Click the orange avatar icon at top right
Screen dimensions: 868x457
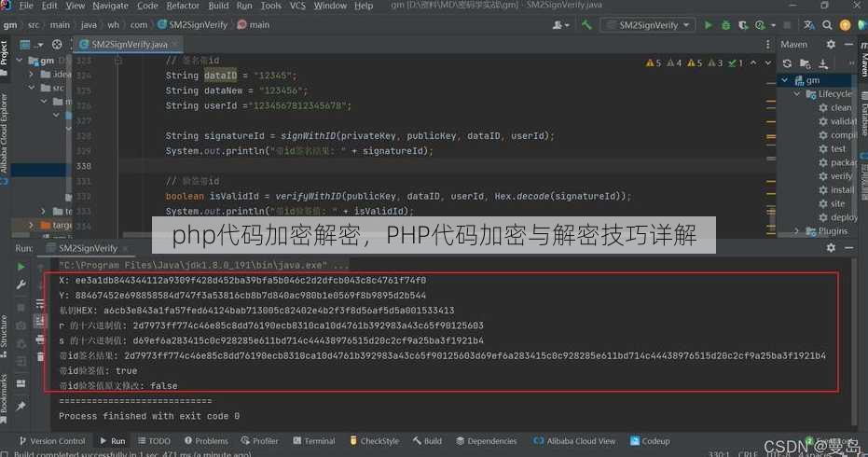(845, 25)
